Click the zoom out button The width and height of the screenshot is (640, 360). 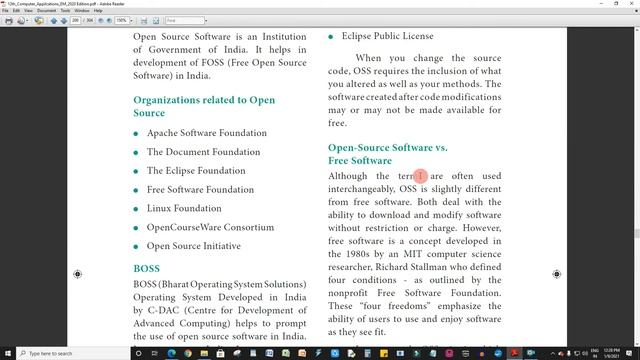click(101, 20)
